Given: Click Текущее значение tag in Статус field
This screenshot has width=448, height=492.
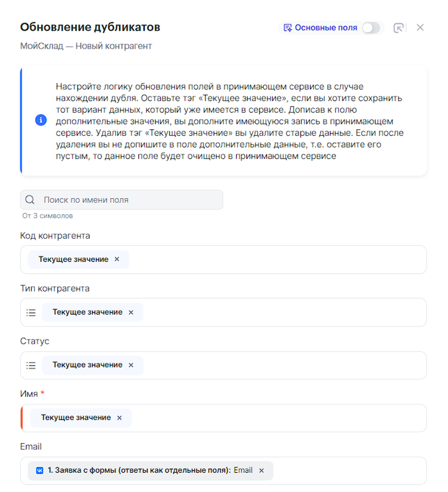Looking at the screenshot, I should (87, 365).
